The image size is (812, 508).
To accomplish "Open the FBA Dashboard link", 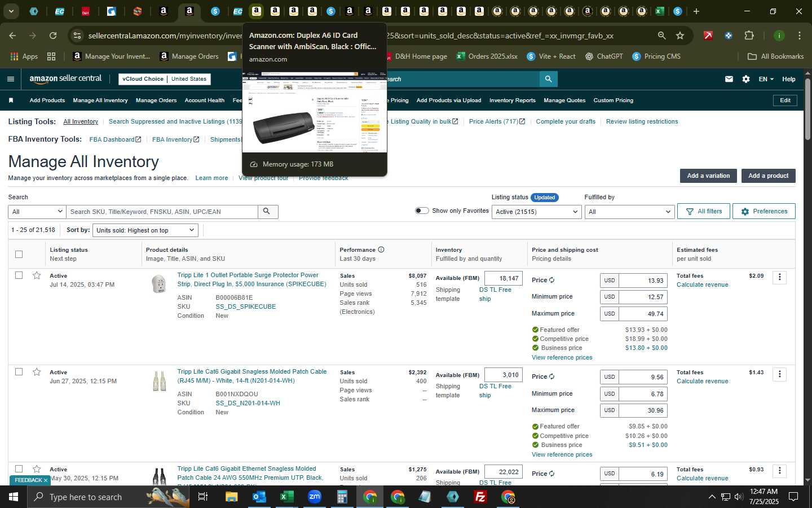I will (115, 139).
